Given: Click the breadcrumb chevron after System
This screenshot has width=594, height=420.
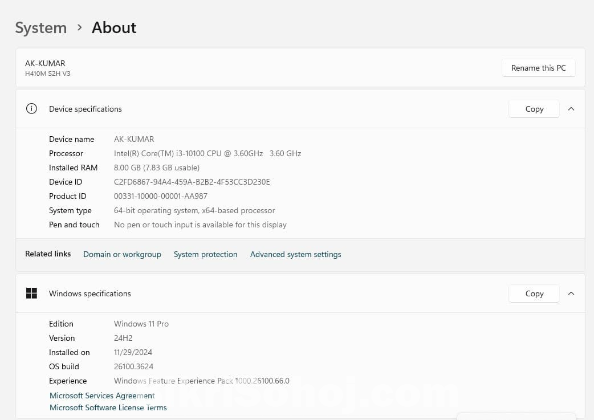Looking at the screenshot, I should pos(79,28).
